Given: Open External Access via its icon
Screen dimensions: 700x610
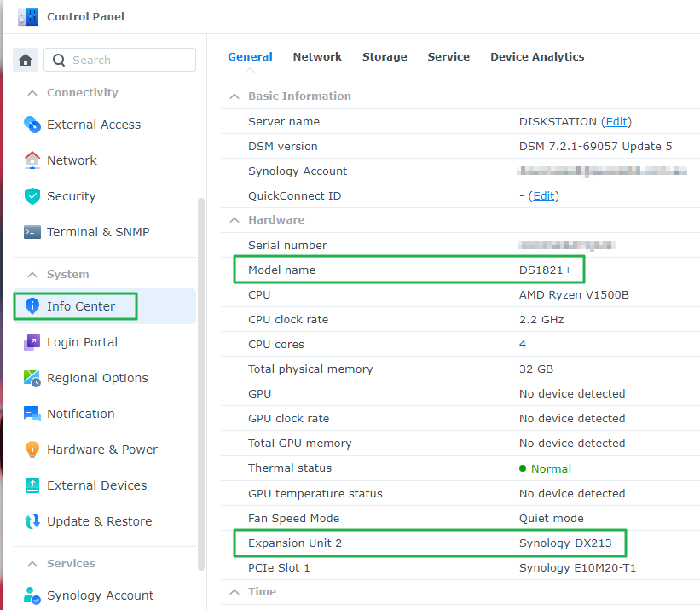Looking at the screenshot, I should coord(32,125).
